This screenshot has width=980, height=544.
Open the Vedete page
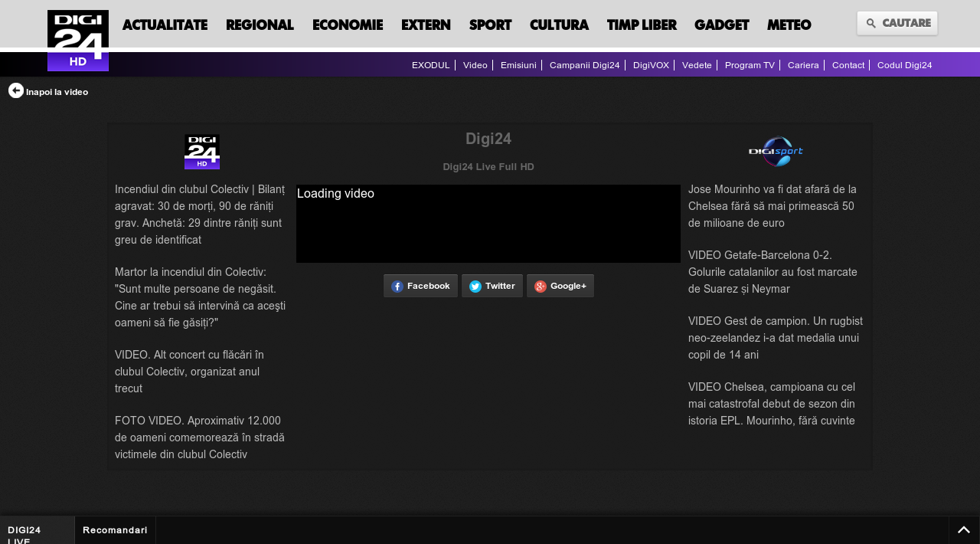697,65
